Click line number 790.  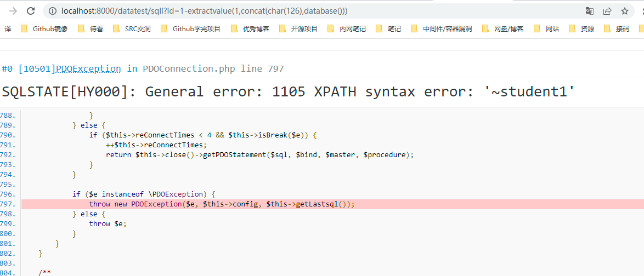pos(8,135)
